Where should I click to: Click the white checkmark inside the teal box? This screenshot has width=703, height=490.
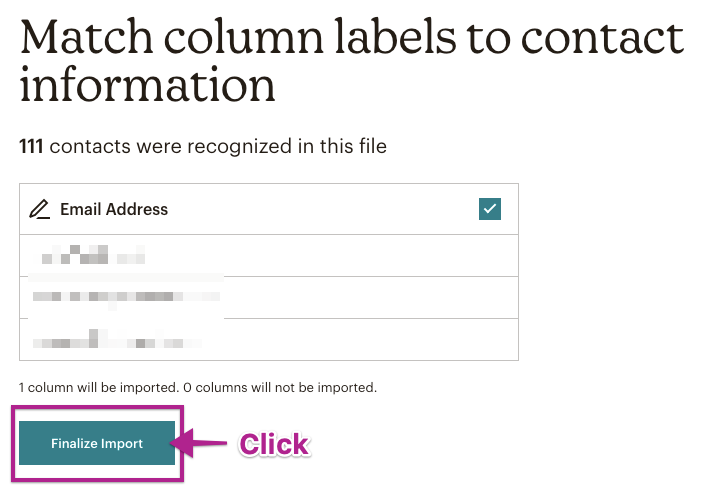pos(490,209)
